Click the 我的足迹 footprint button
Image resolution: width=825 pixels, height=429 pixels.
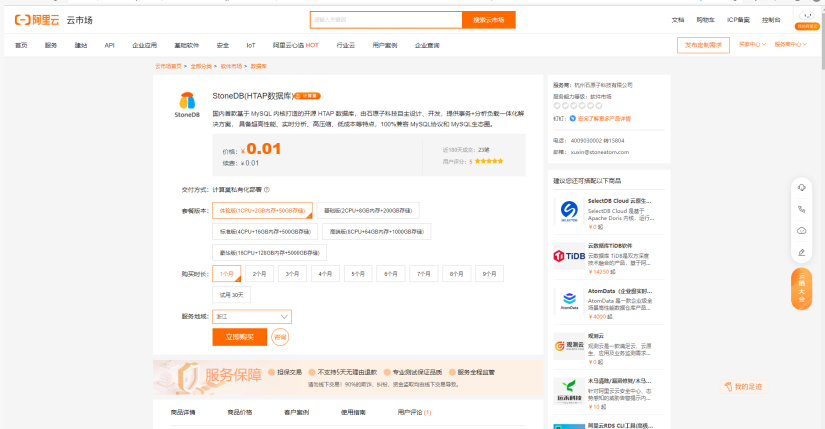coord(743,386)
